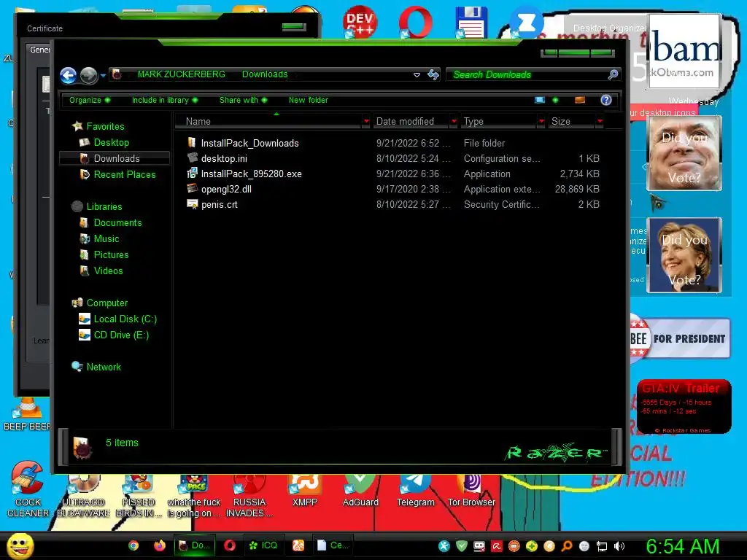Click MARK ZUCKERBERG in the address path
This screenshot has width=747, height=560.
181,74
